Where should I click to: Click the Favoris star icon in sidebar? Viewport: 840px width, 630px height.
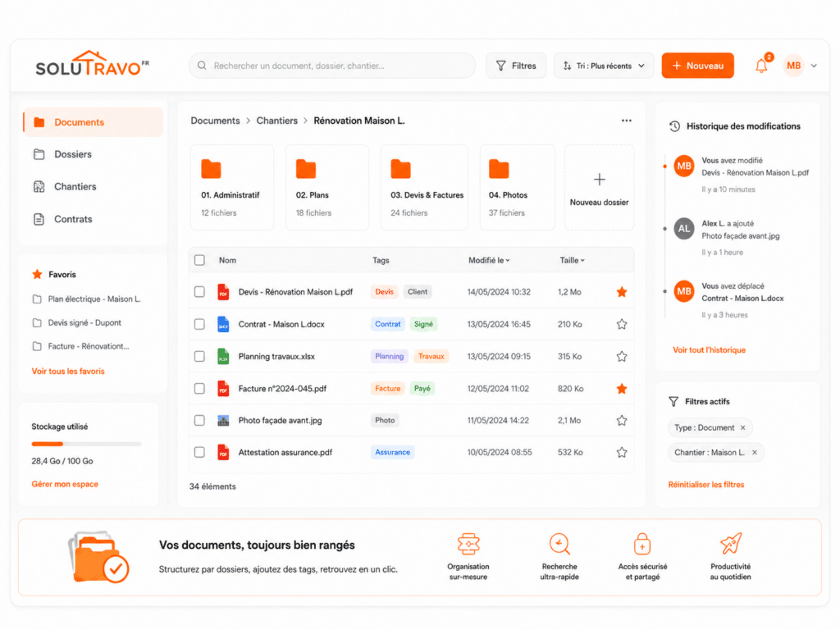point(37,274)
